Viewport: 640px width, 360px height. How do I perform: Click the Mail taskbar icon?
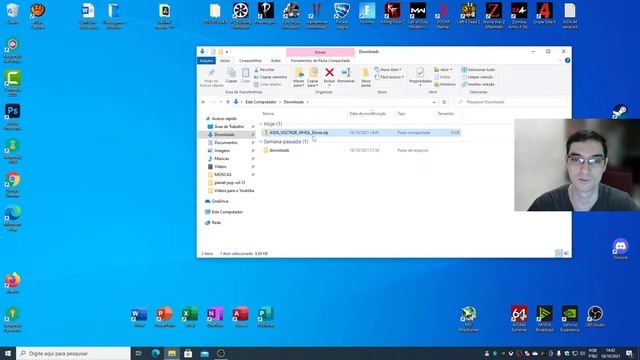click(x=204, y=353)
